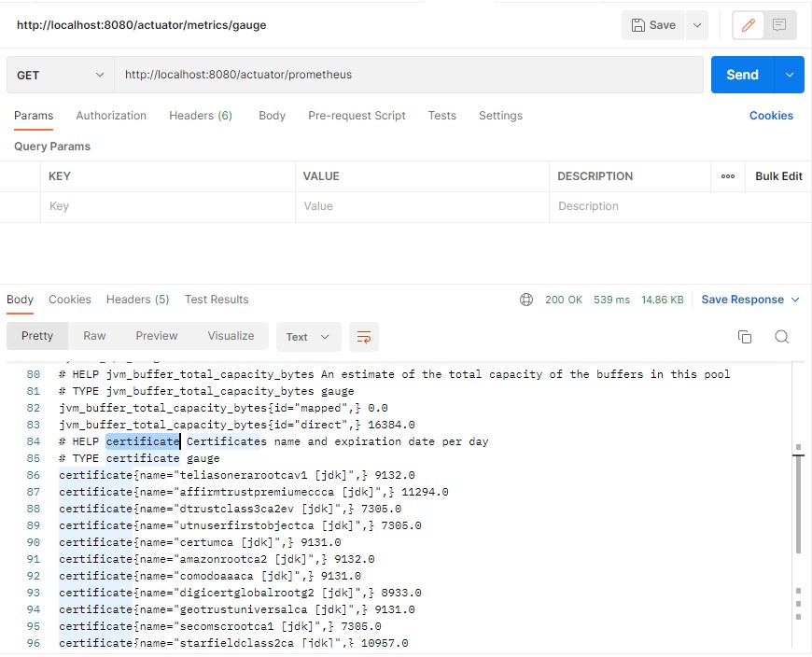Click the Description input cell

[680, 206]
